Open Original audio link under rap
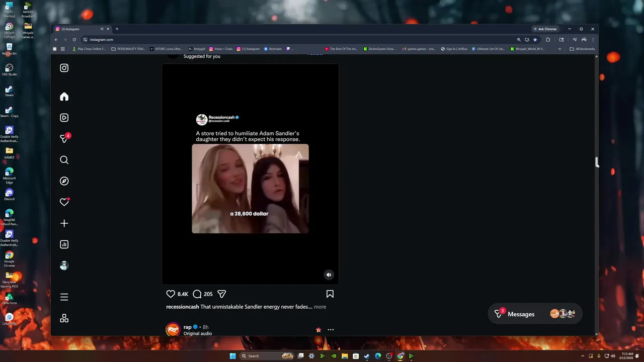644x362 pixels. (198, 333)
